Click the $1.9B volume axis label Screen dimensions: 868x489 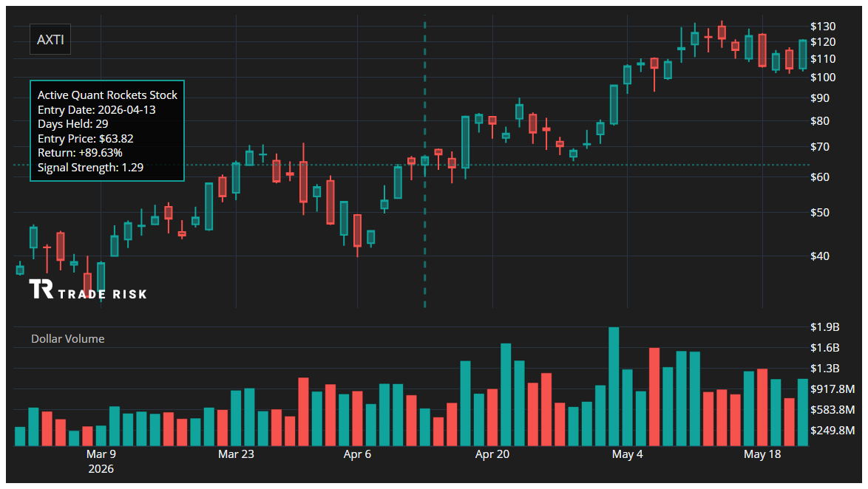tap(825, 327)
